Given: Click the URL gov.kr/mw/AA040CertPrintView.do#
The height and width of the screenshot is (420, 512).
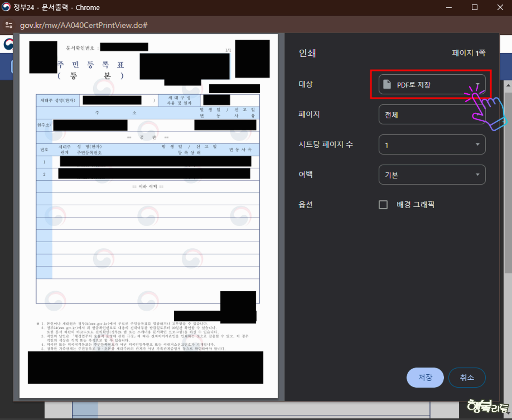Looking at the screenshot, I should click(x=84, y=25).
